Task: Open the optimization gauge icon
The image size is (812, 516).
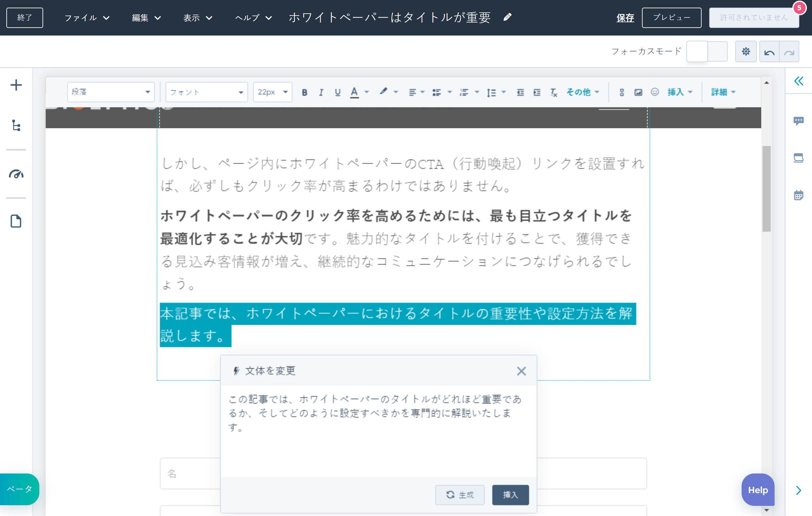Action: (x=16, y=174)
